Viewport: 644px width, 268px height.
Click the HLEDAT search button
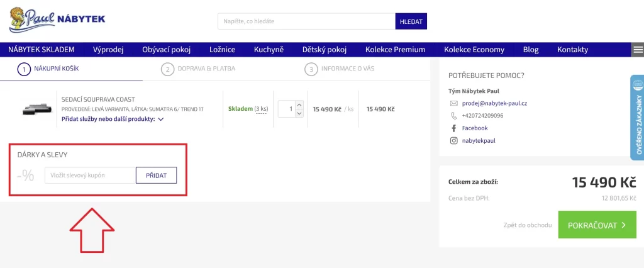(x=411, y=21)
